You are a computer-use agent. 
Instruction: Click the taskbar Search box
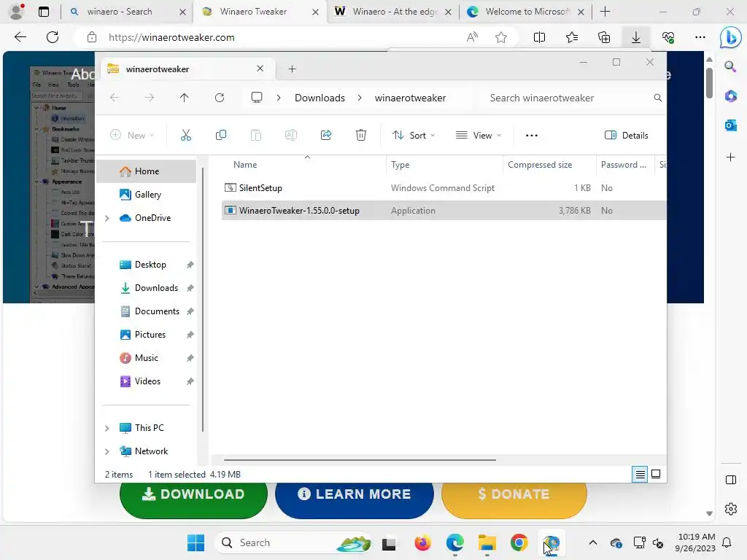pyautogui.click(x=293, y=542)
